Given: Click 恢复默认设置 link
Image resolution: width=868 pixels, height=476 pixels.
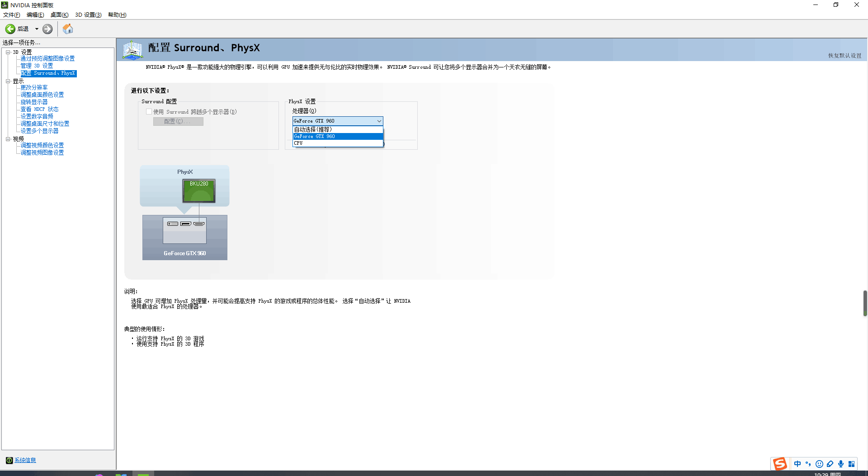Looking at the screenshot, I should pos(844,56).
